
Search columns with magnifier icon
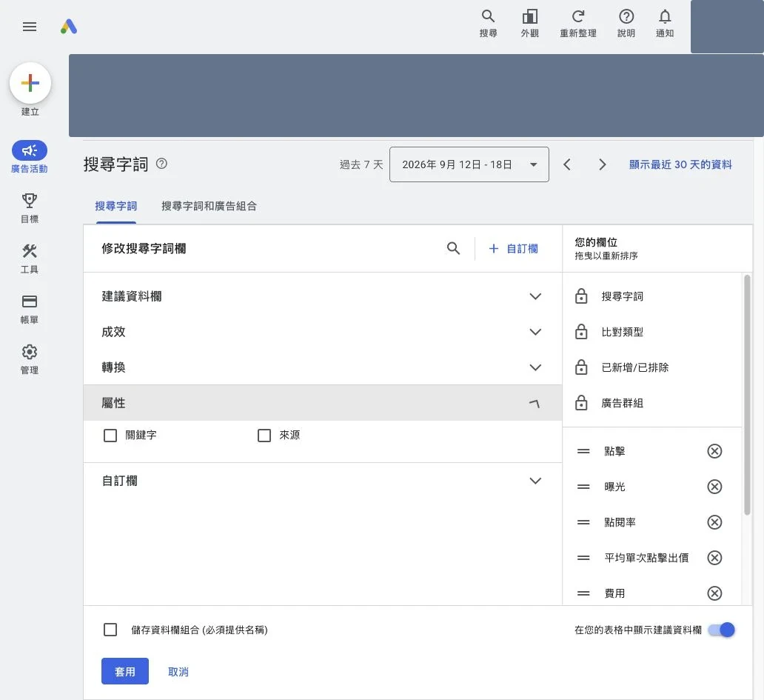[453, 248]
